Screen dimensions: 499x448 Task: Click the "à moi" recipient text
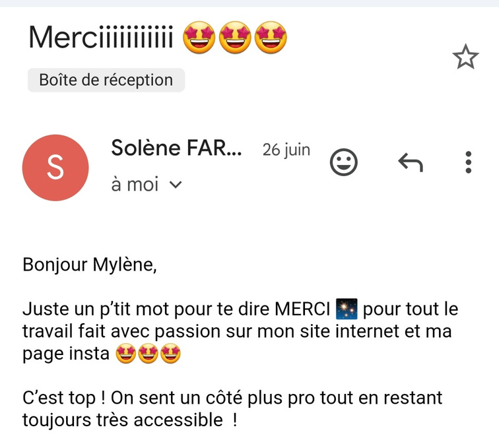pos(135,185)
